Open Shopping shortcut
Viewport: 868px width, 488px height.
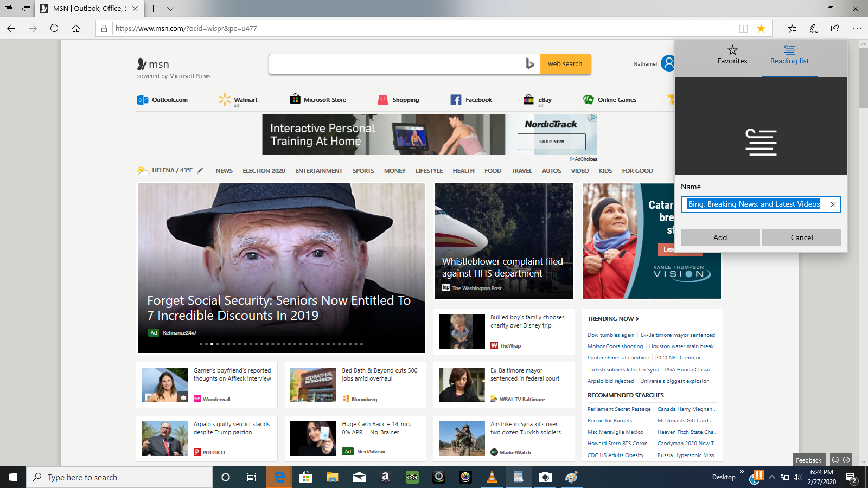399,100
